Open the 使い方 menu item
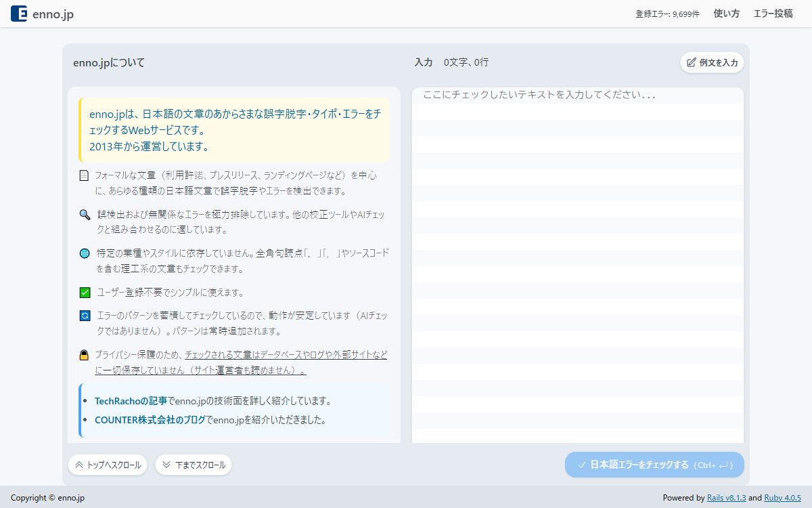 point(727,14)
